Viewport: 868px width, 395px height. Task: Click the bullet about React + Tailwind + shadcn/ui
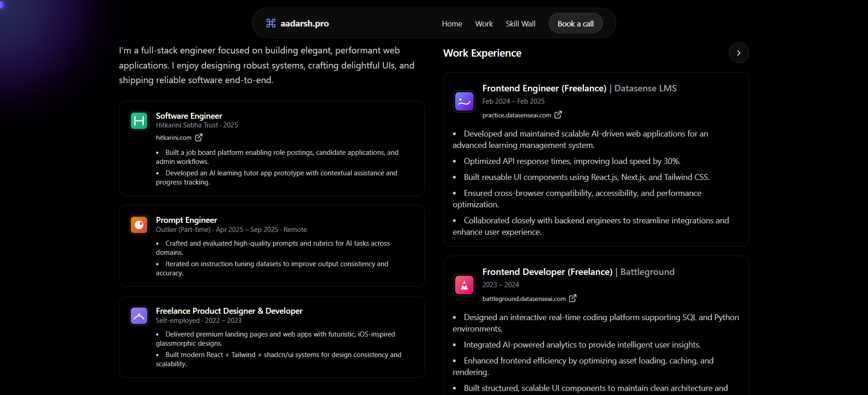coord(279,359)
